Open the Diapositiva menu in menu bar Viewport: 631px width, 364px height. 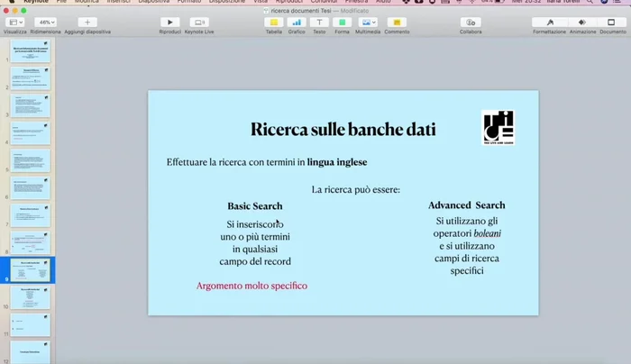[x=154, y=2]
